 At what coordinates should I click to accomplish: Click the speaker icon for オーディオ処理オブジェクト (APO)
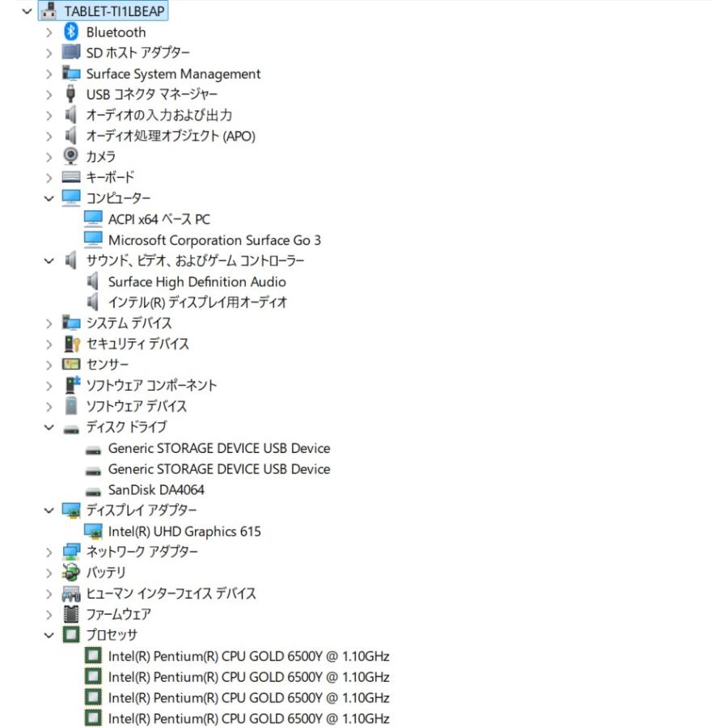click(70, 136)
